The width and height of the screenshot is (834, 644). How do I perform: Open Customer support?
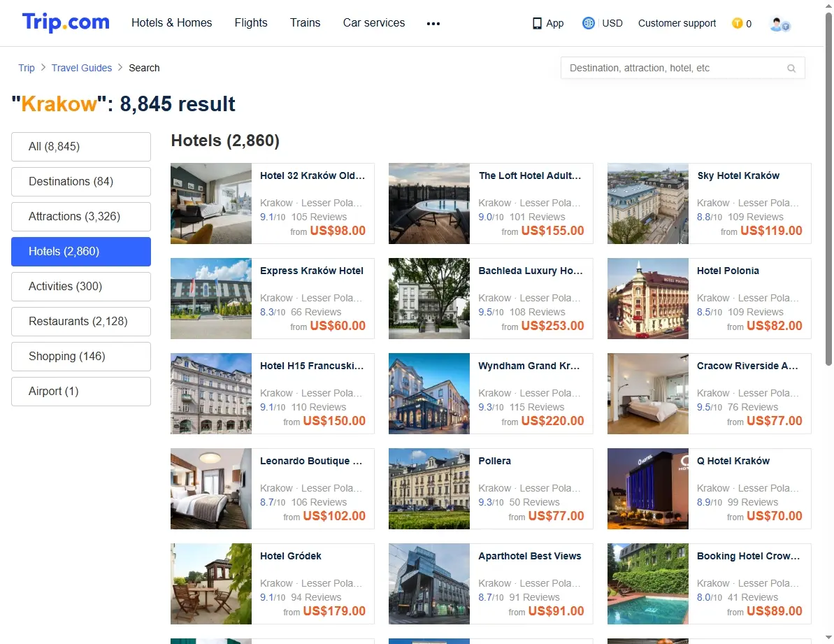[x=677, y=23]
